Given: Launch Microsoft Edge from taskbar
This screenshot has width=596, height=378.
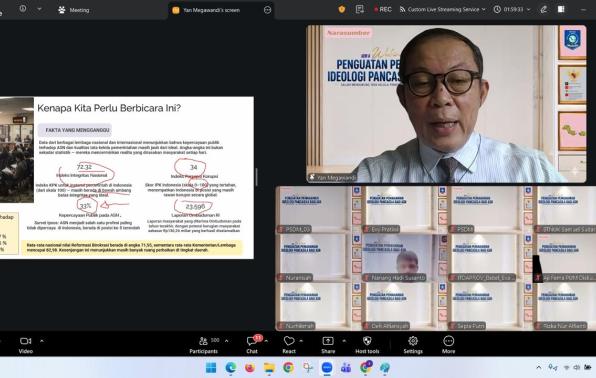Looking at the screenshot, I should pos(231,368).
